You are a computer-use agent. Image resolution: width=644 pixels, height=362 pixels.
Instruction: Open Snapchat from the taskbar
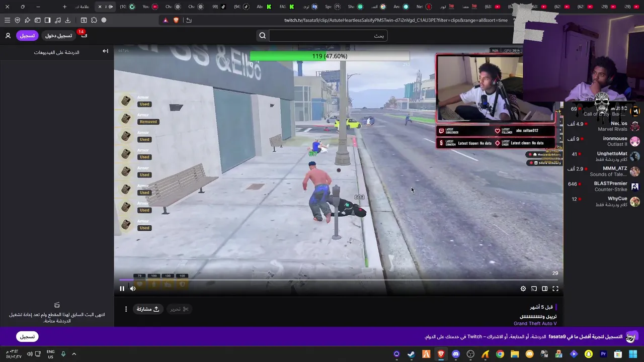(x=589, y=354)
